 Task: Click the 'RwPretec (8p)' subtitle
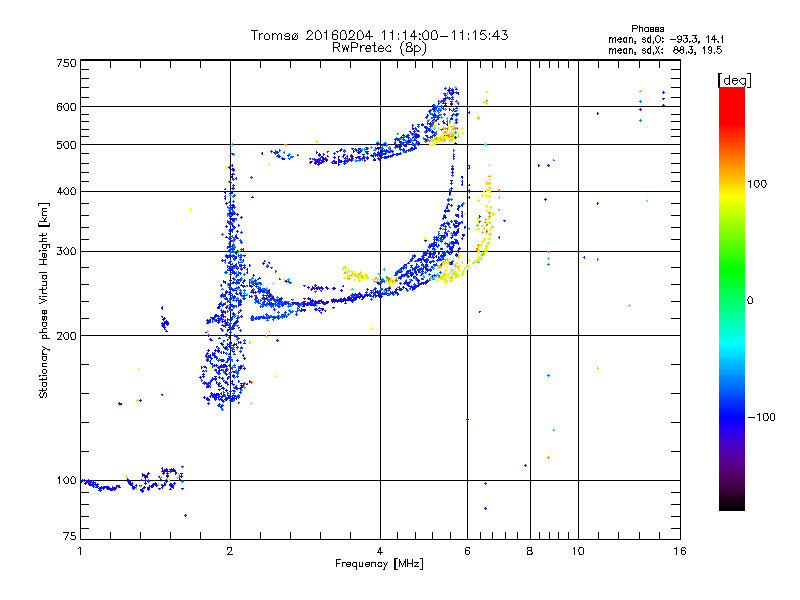tap(379, 48)
